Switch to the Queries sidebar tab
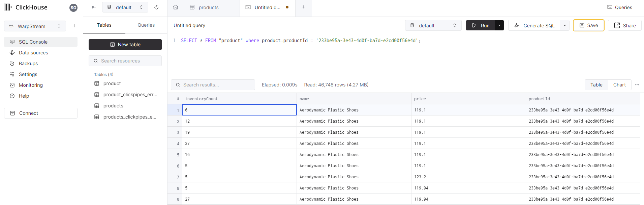The height and width of the screenshot is (205, 644). 146,25
